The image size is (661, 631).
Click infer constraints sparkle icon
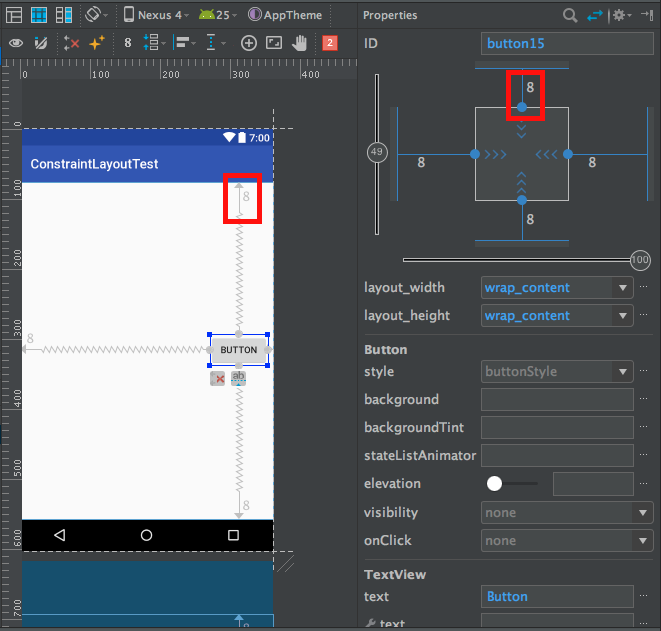click(x=97, y=43)
